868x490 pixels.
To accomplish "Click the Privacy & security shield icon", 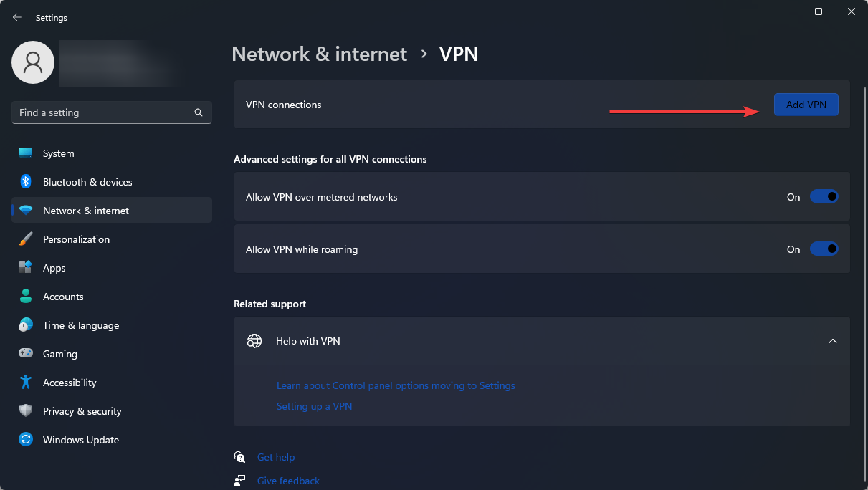I will [x=26, y=411].
